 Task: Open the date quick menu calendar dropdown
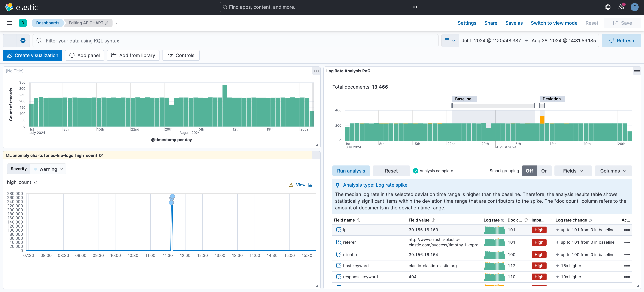(450, 41)
